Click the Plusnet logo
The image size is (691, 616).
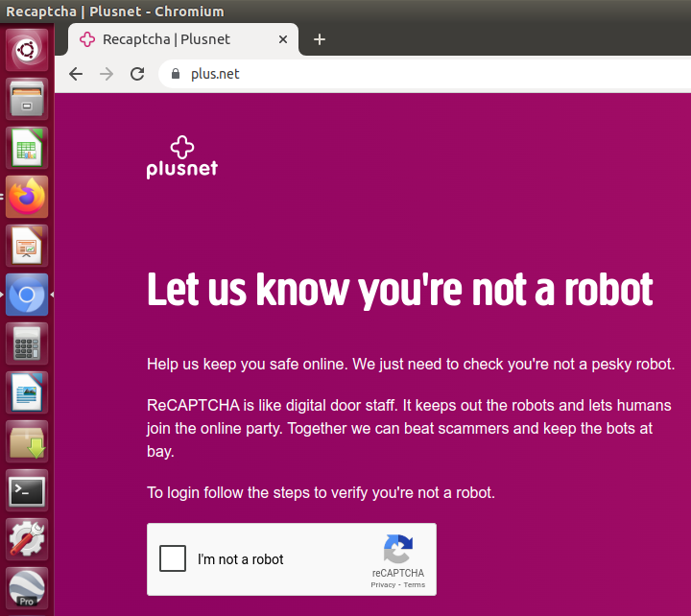point(182,157)
